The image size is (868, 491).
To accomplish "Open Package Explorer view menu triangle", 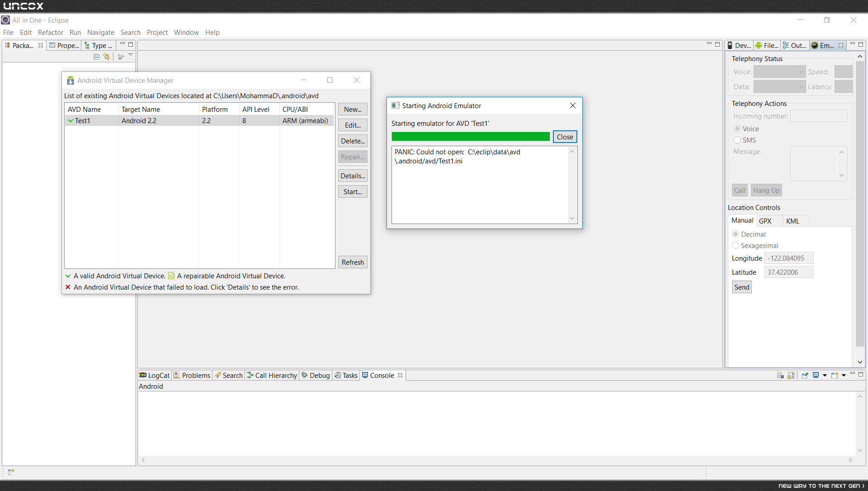I will (131, 55).
